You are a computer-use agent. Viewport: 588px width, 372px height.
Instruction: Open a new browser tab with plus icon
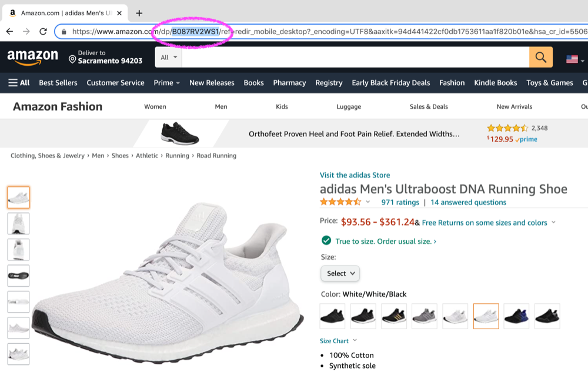click(139, 13)
